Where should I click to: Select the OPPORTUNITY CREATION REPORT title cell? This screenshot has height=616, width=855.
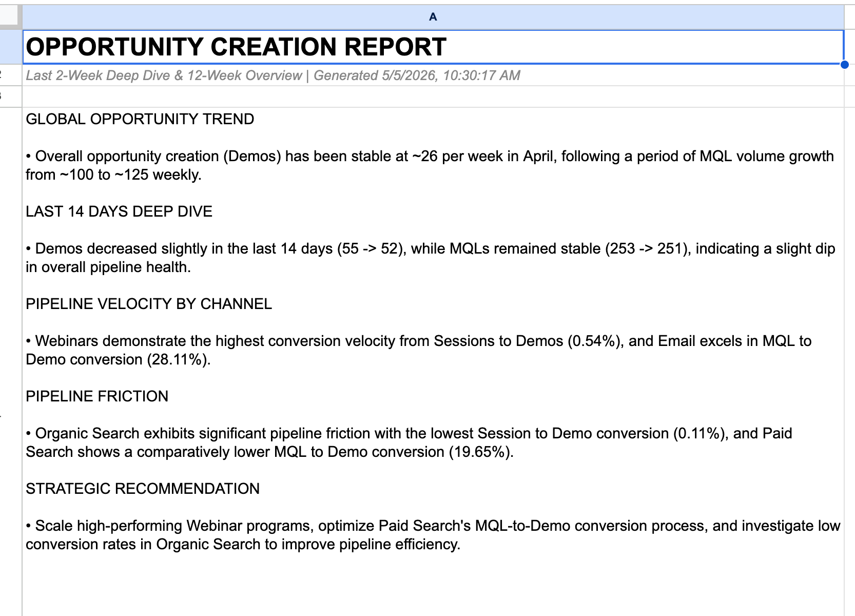(433, 47)
